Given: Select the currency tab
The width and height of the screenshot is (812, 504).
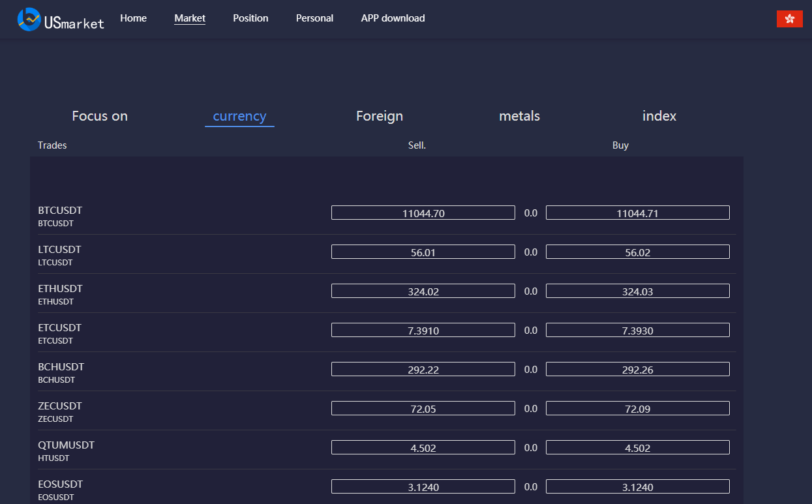Looking at the screenshot, I should 239,116.
